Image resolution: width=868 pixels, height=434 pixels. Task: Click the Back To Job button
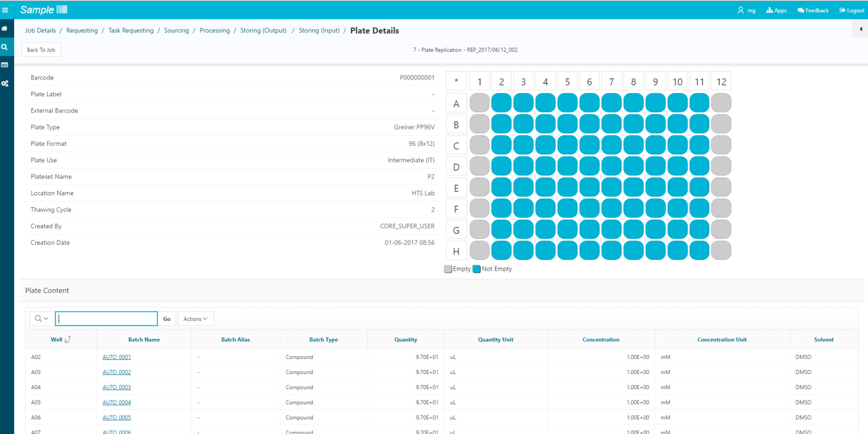pos(41,50)
